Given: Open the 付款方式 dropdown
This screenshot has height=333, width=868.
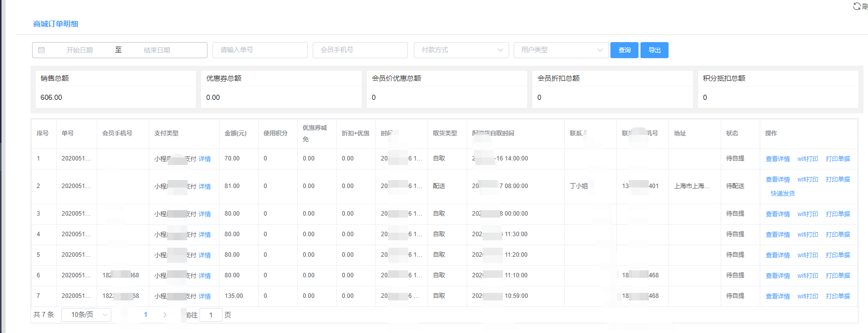Looking at the screenshot, I should pyautogui.click(x=461, y=50).
